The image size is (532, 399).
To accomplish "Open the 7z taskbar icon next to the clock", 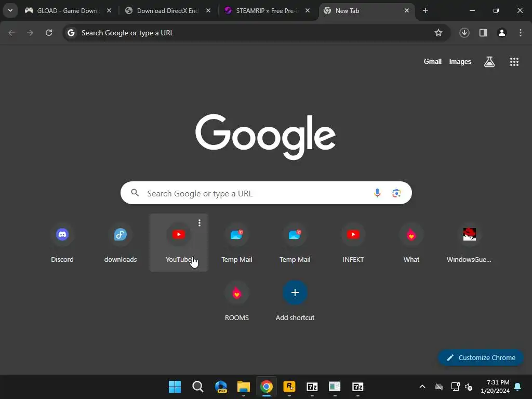I will point(358,387).
